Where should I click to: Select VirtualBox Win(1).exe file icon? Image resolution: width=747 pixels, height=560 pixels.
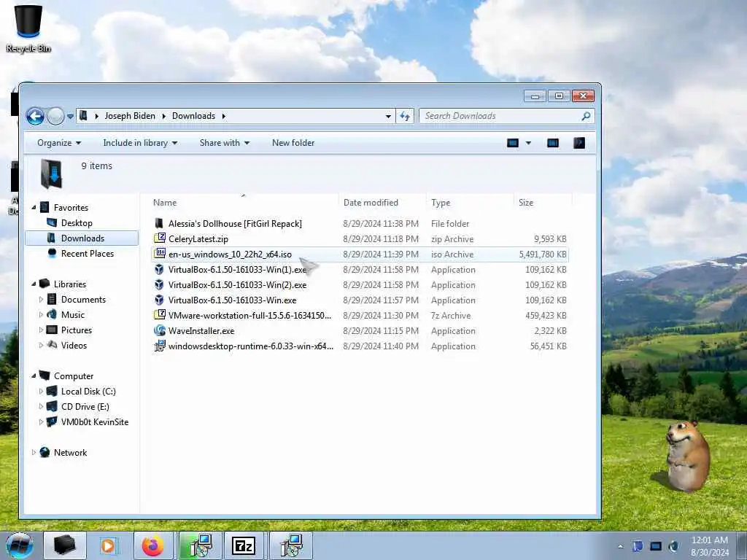(159, 270)
